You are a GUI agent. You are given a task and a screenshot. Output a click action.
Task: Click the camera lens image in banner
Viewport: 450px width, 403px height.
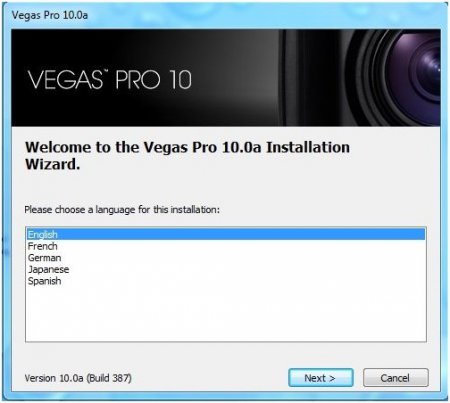point(395,78)
